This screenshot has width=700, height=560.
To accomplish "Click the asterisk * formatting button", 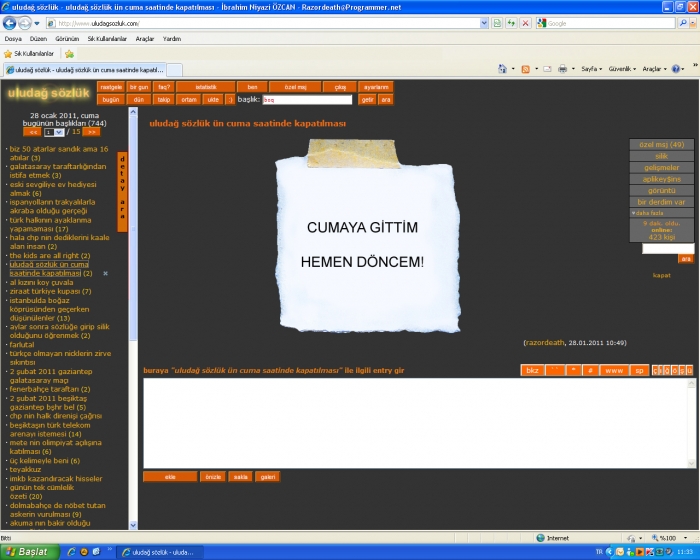I will [x=573, y=371].
